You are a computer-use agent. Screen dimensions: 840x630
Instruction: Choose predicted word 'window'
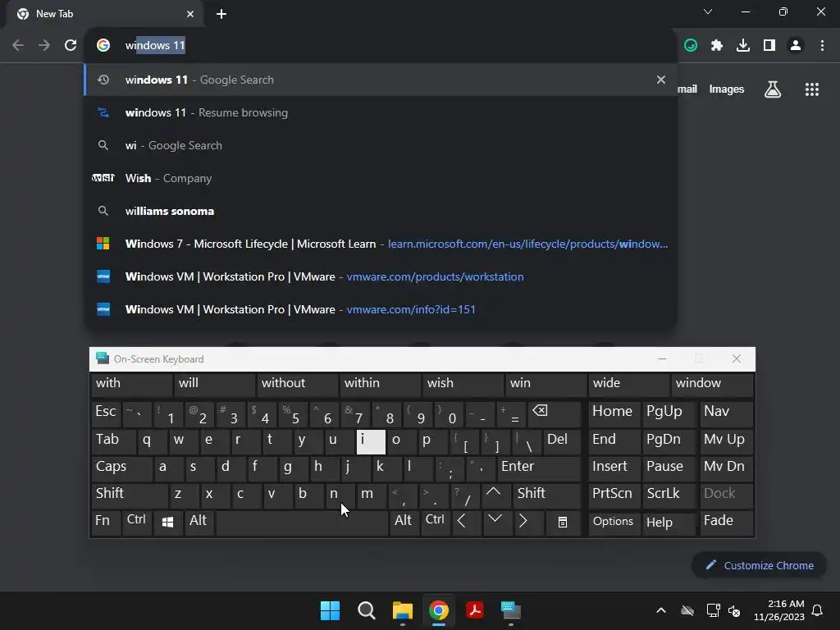[712, 384]
